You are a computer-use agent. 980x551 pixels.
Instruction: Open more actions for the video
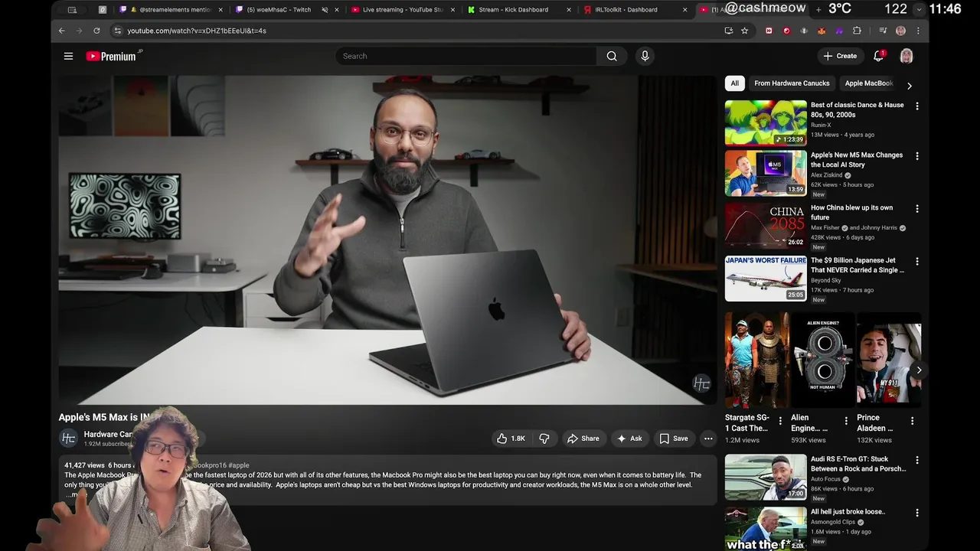click(708, 439)
